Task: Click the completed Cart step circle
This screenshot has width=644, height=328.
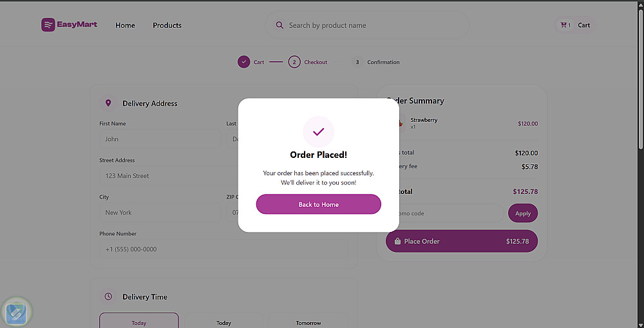Action: 243,62
